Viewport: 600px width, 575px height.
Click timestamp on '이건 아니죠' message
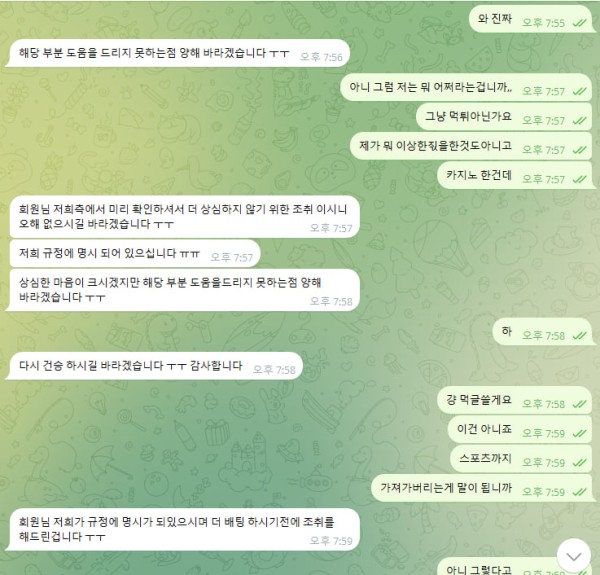click(543, 433)
